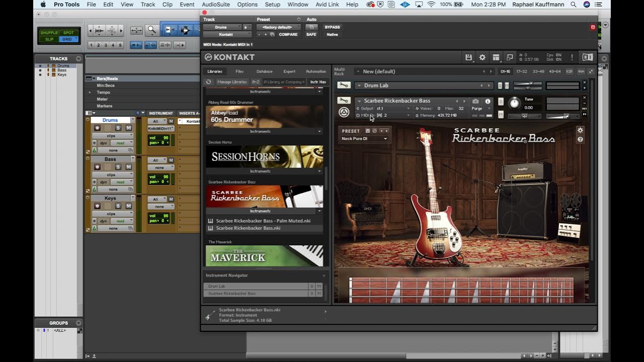
Task: Solo the Drums track
Action: [118, 128]
